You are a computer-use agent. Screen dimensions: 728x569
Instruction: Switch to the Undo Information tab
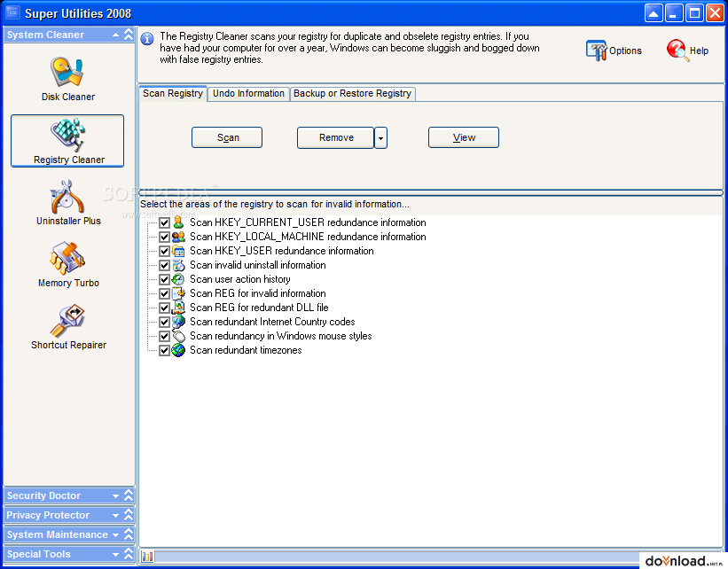click(x=248, y=94)
